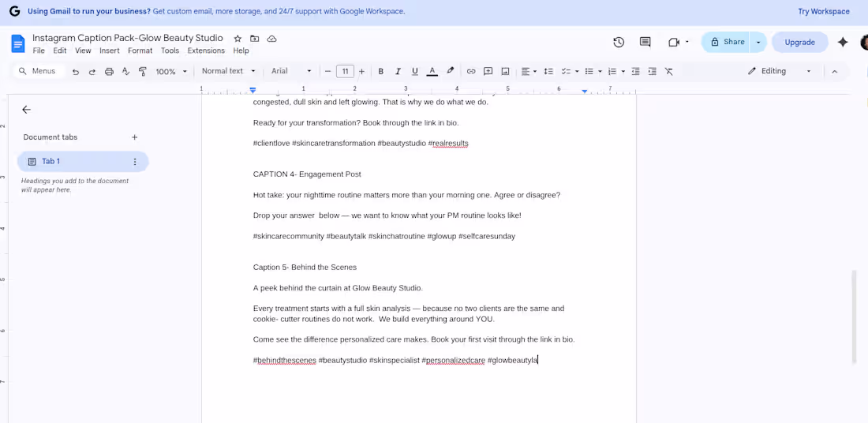
Task: Search the Menus box
Action: (38, 71)
